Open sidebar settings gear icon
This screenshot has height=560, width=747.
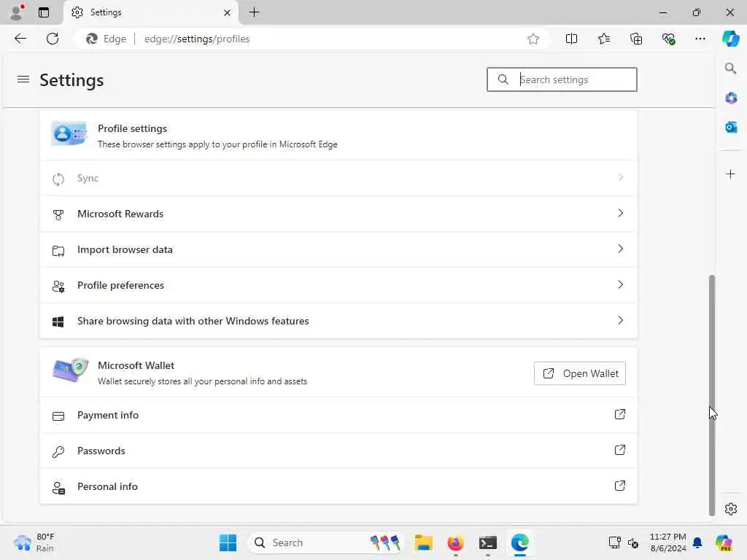tap(731, 509)
